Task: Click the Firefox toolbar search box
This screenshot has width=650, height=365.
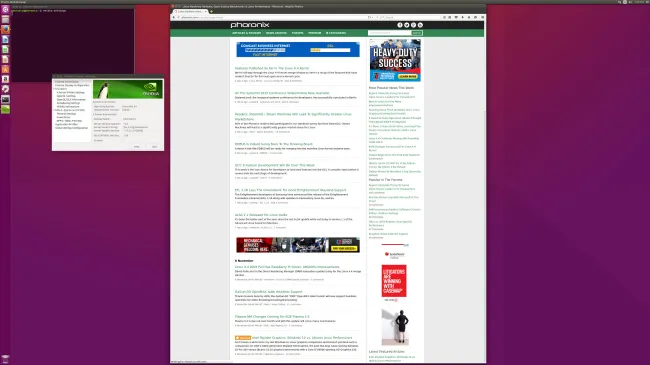Action: (x=408, y=17)
